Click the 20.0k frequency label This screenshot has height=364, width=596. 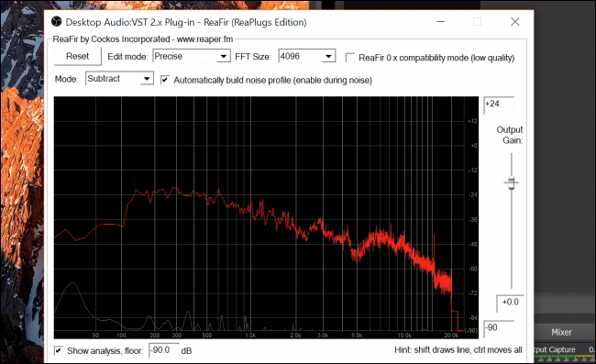[451, 336]
